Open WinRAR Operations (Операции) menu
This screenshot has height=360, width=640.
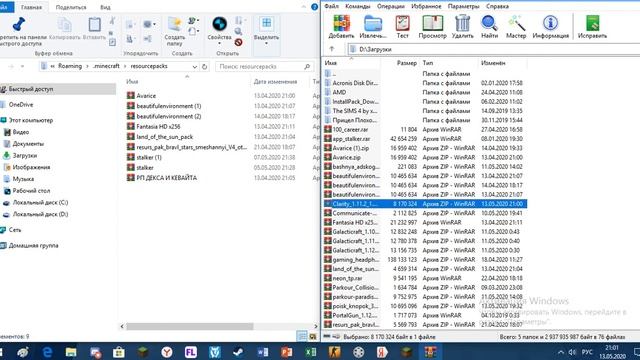[x=391, y=6]
